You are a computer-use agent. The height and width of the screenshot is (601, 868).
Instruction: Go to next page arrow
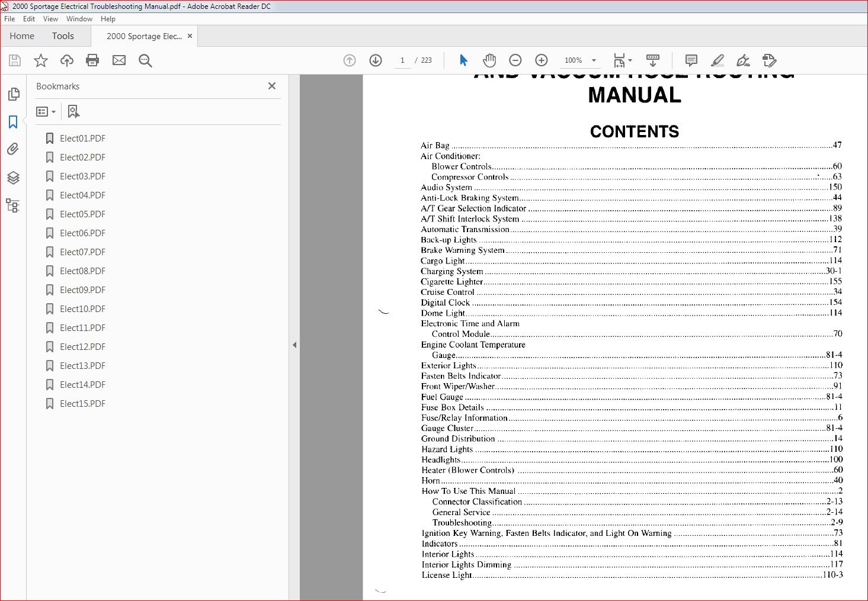point(376,60)
